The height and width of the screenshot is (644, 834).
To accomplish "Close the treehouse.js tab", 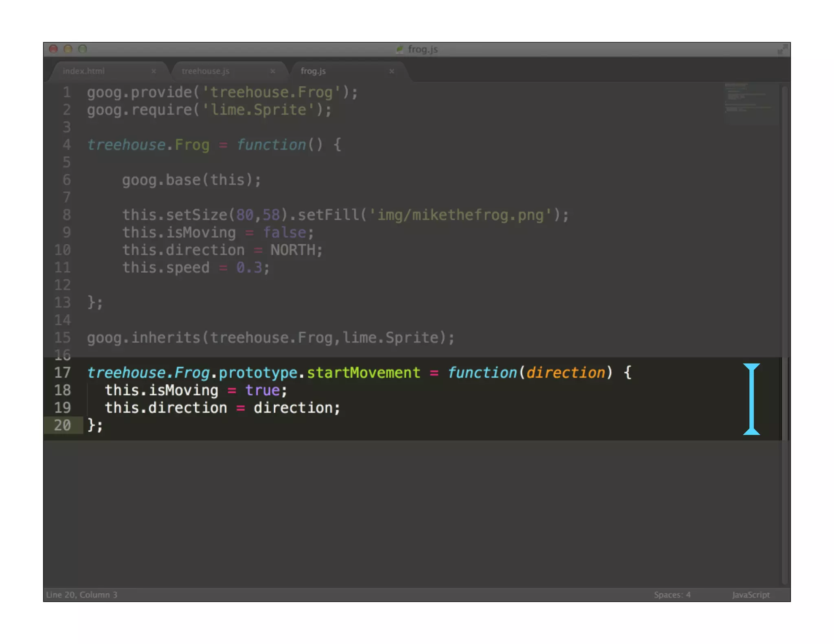I will coord(272,71).
